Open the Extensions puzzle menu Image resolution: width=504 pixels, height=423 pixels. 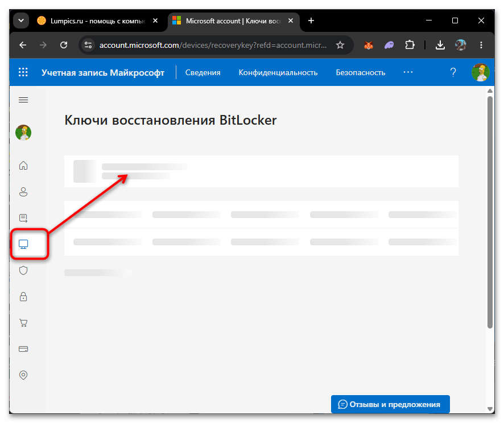point(410,45)
